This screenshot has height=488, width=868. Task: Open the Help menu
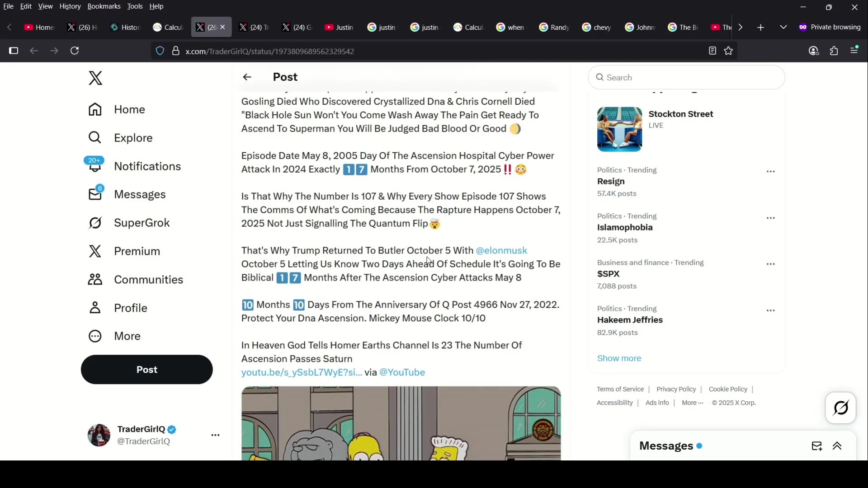click(x=157, y=7)
